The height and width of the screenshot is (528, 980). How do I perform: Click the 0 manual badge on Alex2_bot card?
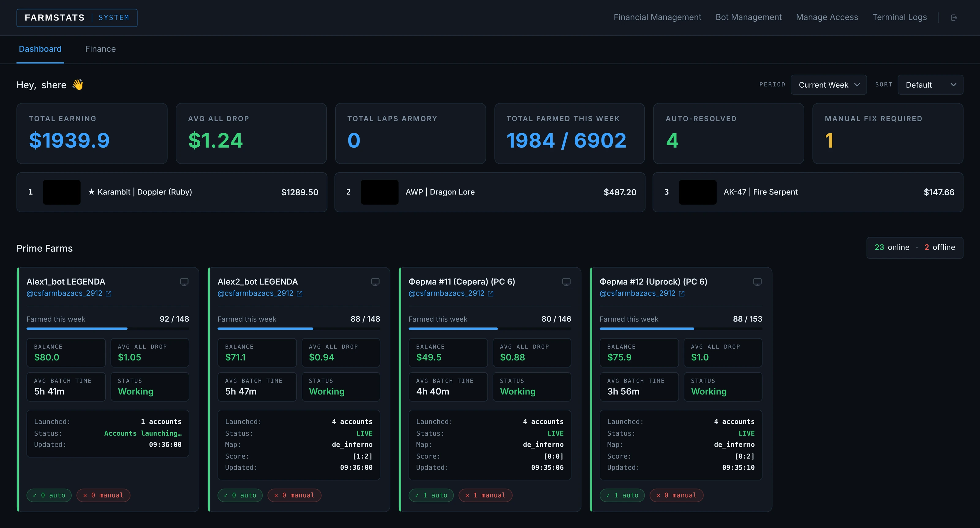(294, 495)
